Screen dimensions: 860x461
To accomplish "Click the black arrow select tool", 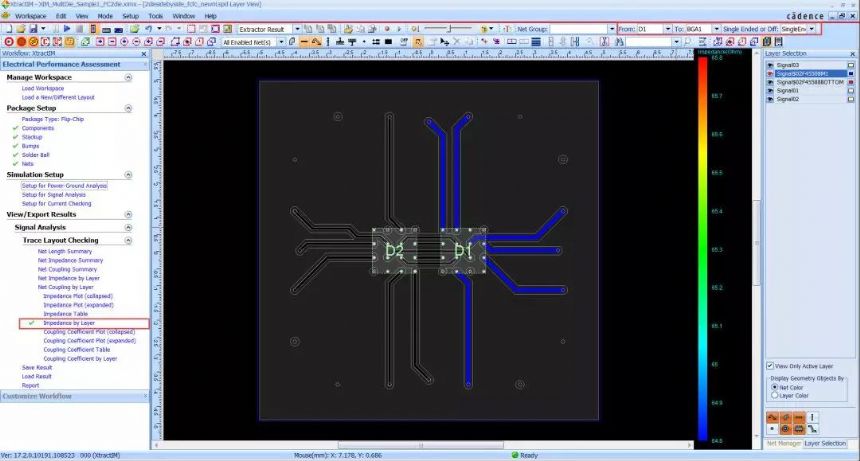I will [x=444, y=42].
